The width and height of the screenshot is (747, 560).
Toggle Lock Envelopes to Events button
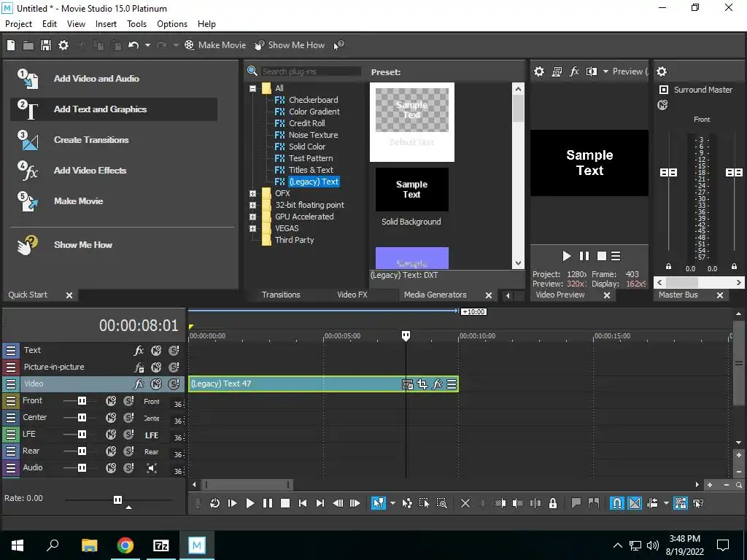[681, 503]
